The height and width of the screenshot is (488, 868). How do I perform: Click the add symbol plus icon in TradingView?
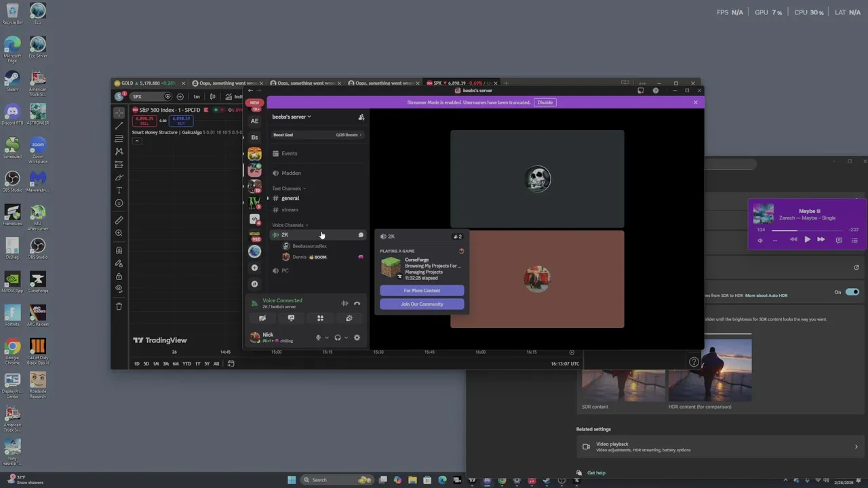180,96
